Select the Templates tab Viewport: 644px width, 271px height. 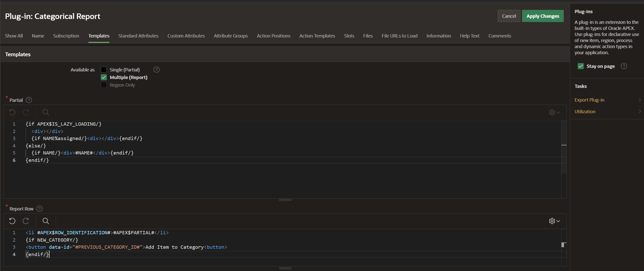click(99, 36)
